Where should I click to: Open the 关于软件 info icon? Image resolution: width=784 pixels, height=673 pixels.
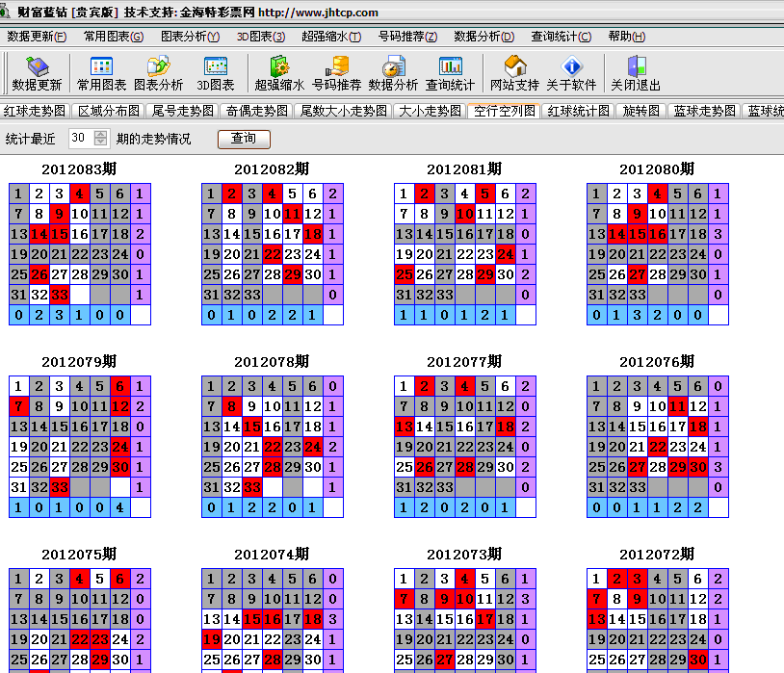571,73
